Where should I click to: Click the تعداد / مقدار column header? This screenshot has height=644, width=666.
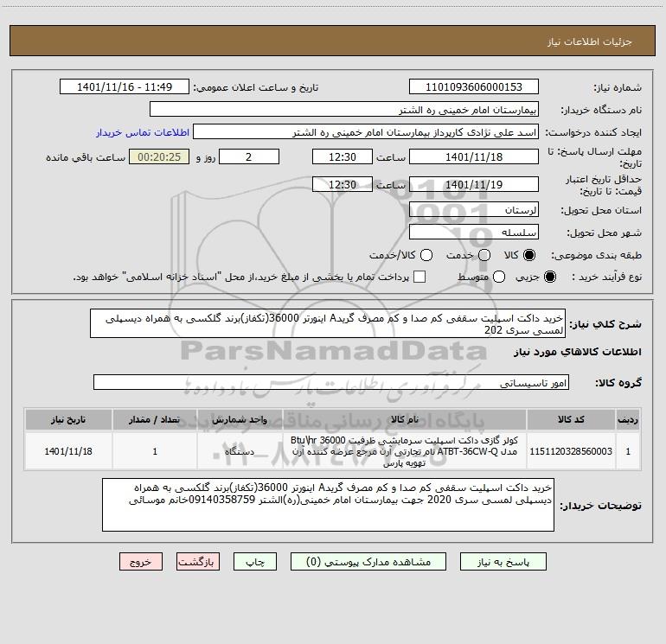coord(155,420)
